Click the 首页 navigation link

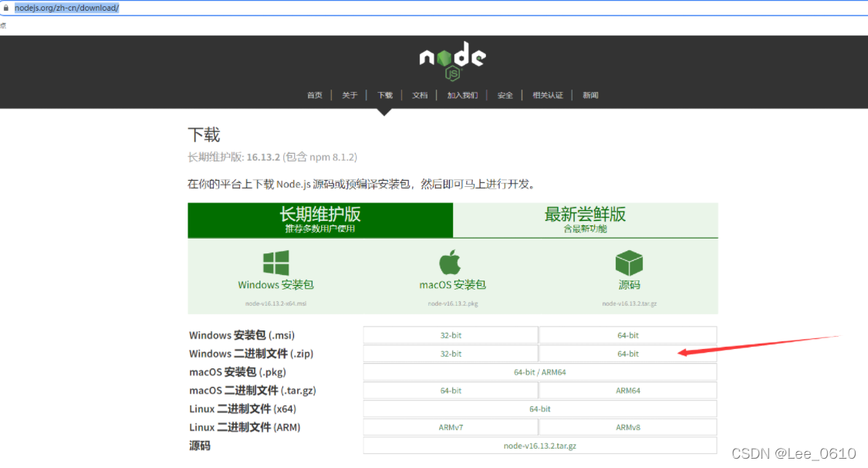coord(314,95)
